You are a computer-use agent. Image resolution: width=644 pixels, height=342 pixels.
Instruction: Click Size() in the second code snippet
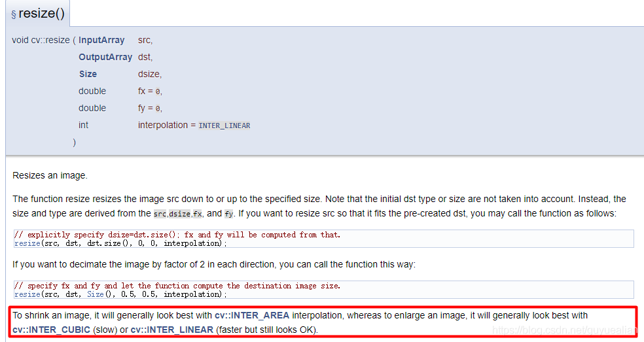tap(95, 294)
